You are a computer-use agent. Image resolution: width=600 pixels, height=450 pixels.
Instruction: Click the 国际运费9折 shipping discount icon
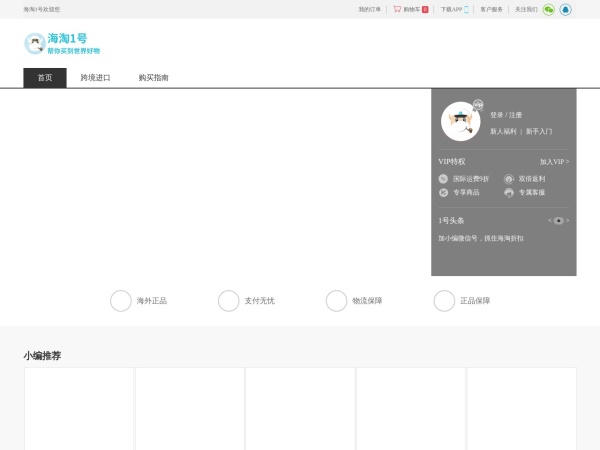pos(443,179)
